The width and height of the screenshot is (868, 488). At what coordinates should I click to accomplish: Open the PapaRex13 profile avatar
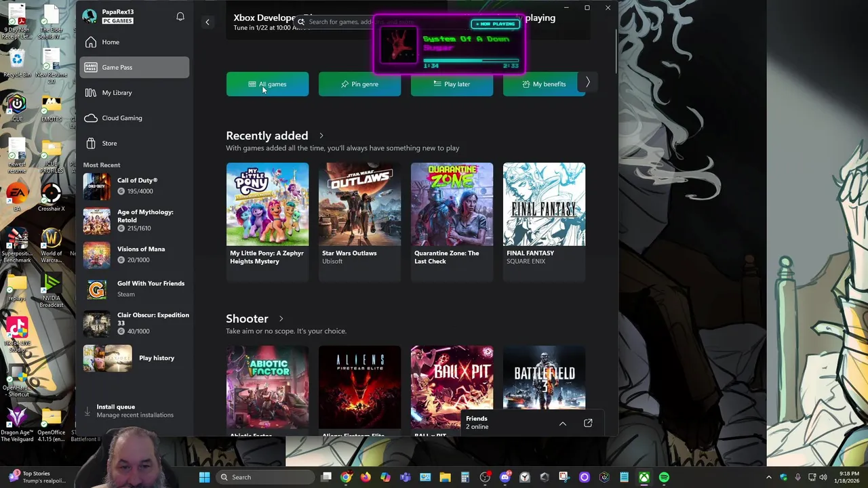(x=90, y=16)
